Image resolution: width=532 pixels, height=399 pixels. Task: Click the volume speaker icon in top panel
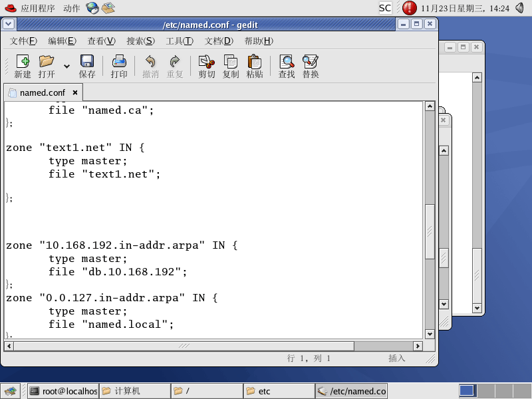tap(520, 8)
